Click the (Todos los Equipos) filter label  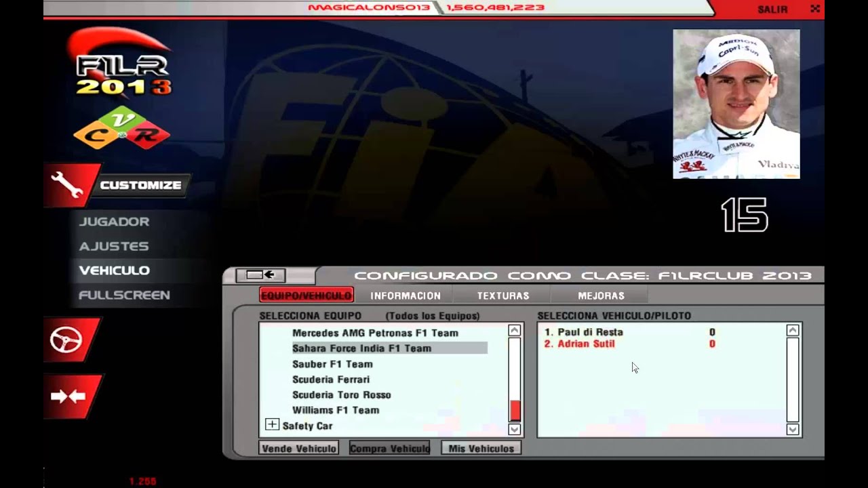(433, 316)
